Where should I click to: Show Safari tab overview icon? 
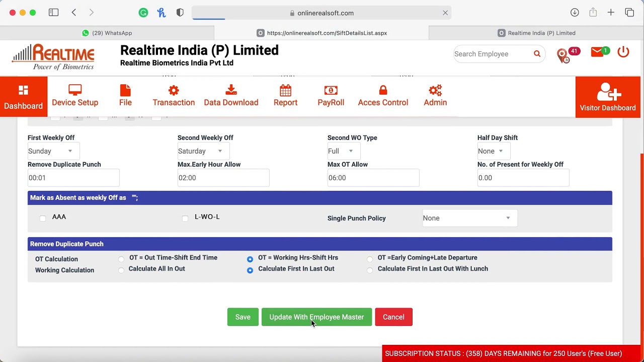click(629, 13)
